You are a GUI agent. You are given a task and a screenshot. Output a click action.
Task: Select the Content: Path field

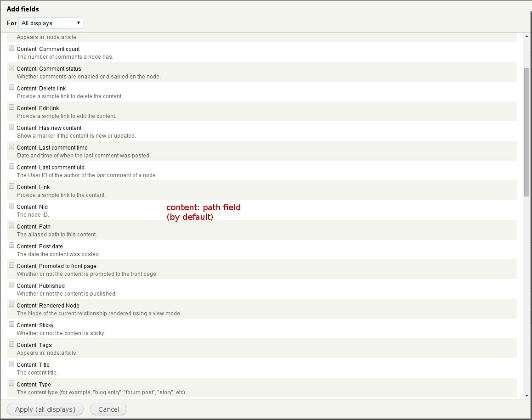pos(11,225)
